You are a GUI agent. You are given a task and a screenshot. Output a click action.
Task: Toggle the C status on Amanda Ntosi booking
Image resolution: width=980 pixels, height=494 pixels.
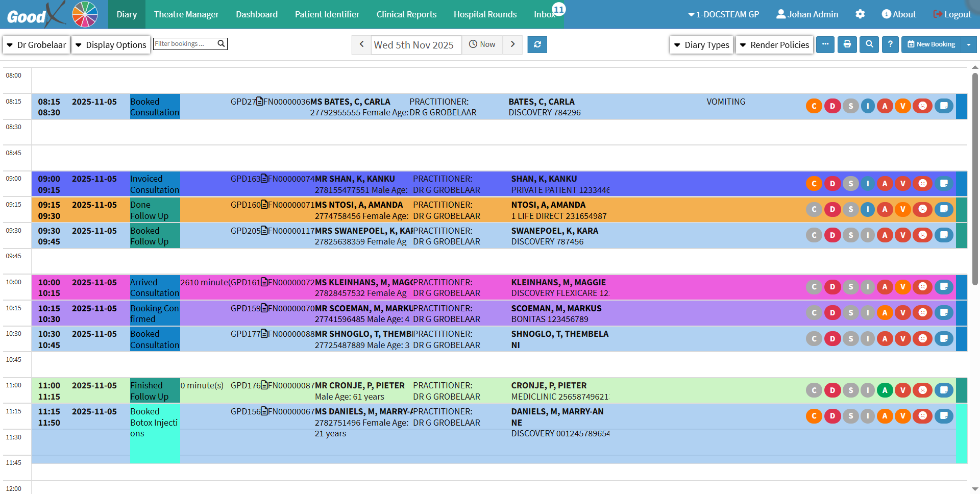pos(814,209)
